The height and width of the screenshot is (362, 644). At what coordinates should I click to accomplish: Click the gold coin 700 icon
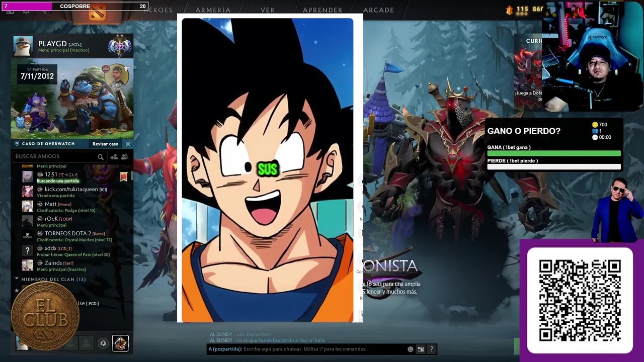595,125
